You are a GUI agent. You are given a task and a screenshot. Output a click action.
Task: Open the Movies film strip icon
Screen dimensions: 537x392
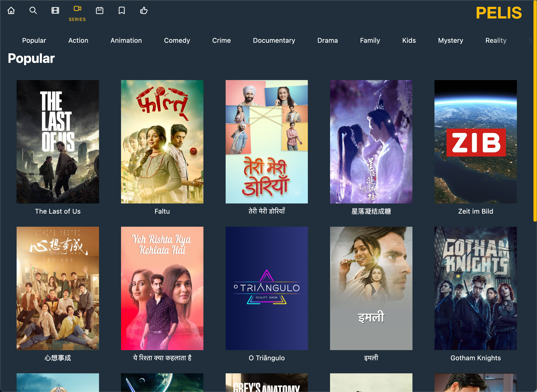[x=55, y=10]
